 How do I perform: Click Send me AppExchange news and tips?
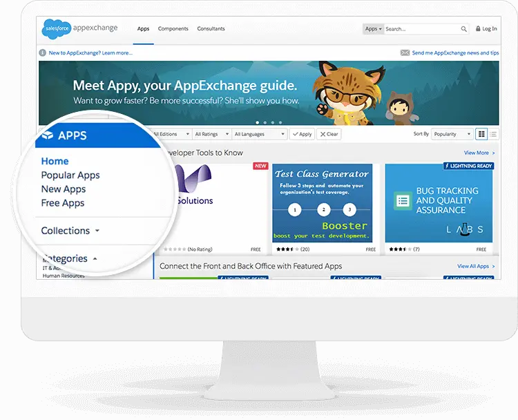pos(456,53)
